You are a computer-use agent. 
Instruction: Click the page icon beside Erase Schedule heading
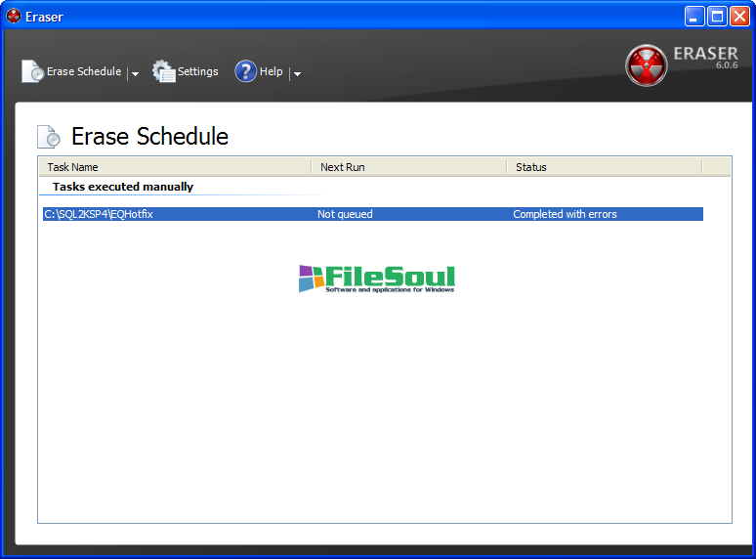click(x=49, y=137)
